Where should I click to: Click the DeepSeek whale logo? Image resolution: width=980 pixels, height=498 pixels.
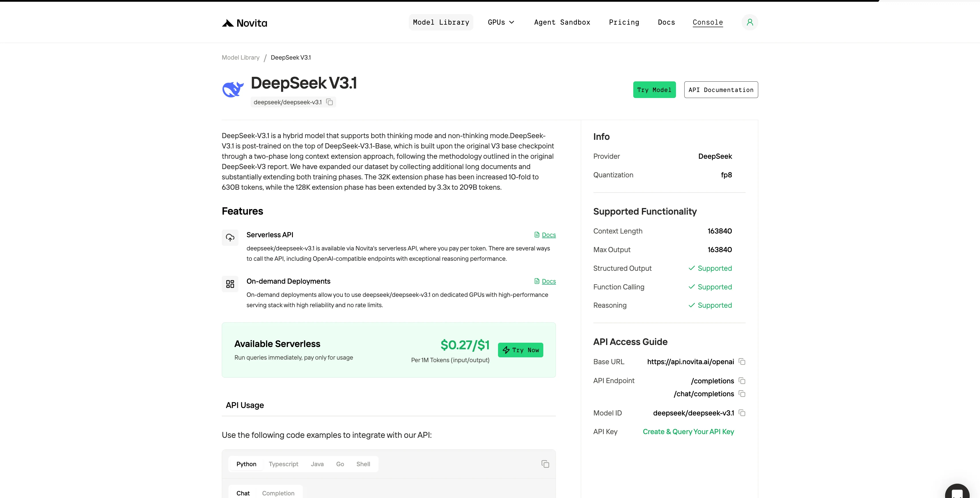(x=232, y=89)
